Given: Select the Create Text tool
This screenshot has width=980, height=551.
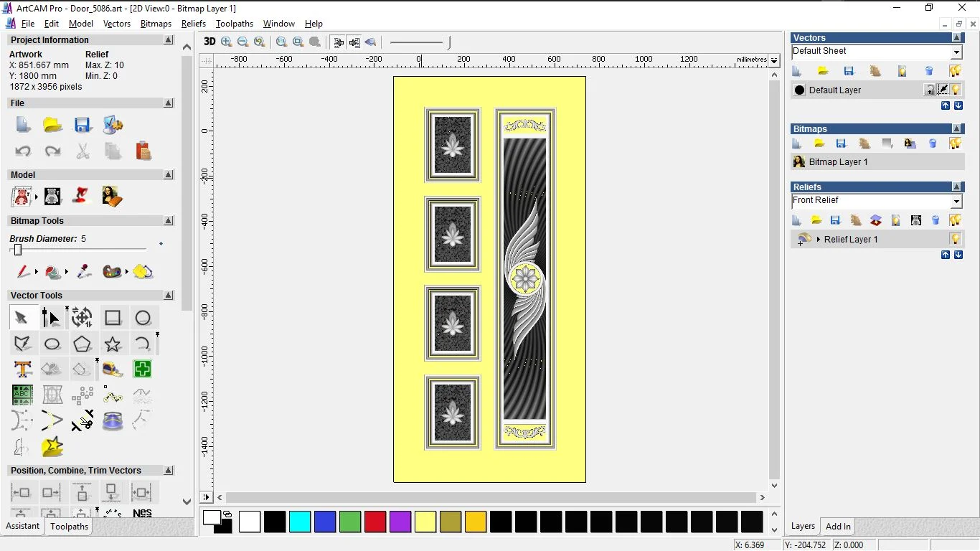Looking at the screenshot, I should point(23,368).
